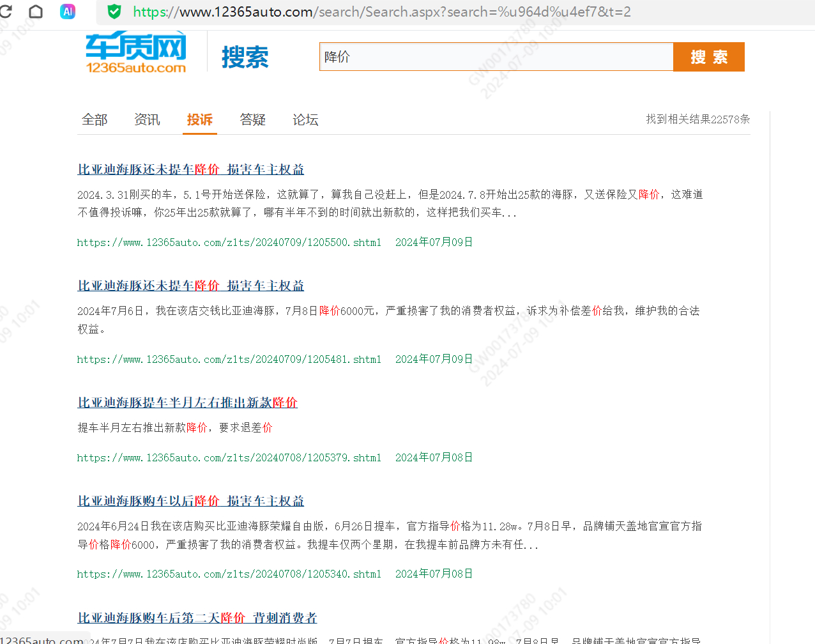Switch to the 资讯 tab

tap(147, 119)
